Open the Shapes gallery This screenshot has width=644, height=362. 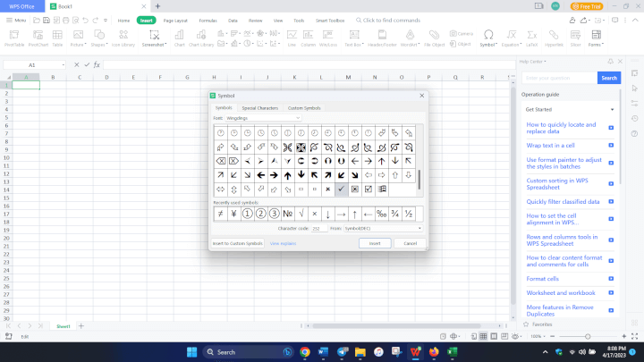[99, 38]
